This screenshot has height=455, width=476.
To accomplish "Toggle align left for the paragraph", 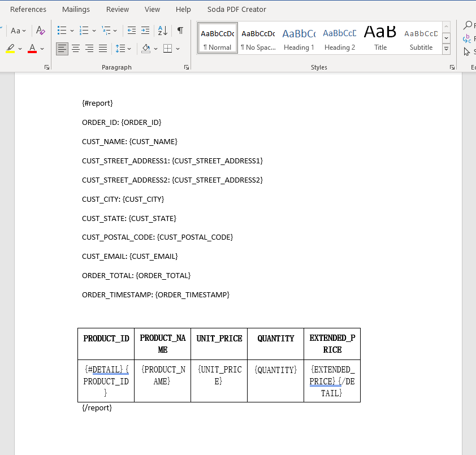I will pyautogui.click(x=62, y=49).
